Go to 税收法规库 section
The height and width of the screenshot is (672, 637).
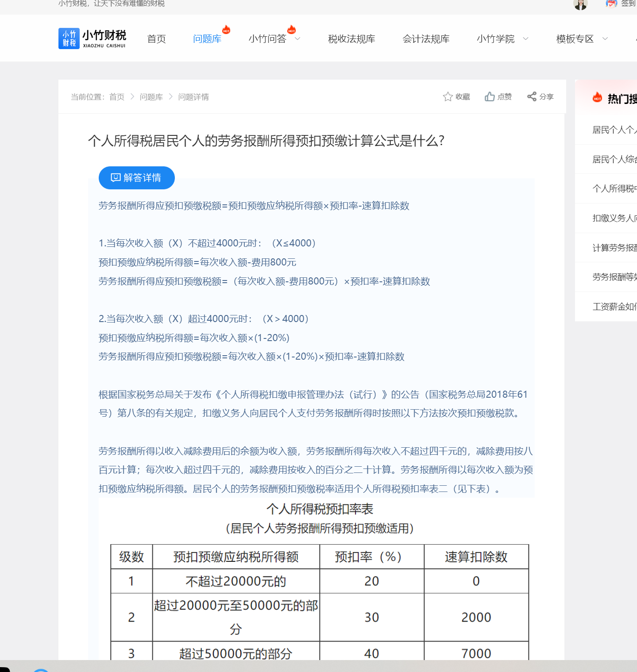tap(351, 39)
